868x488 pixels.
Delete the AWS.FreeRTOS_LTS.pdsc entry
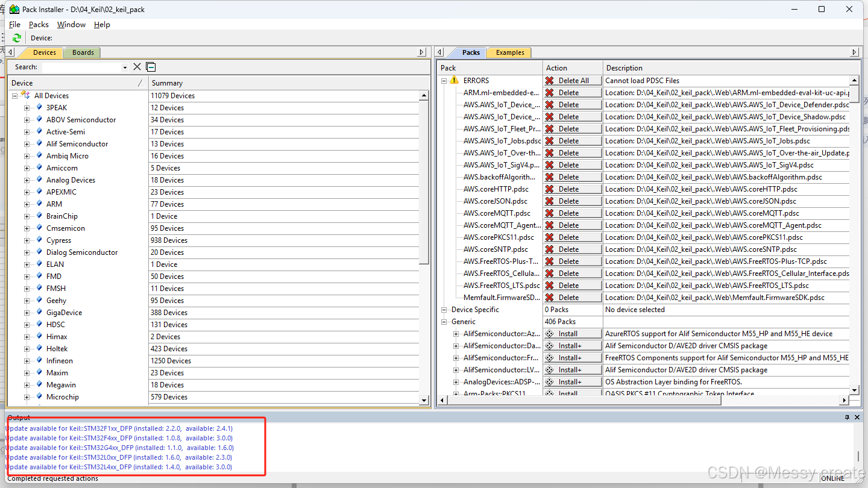pos(573,285)
